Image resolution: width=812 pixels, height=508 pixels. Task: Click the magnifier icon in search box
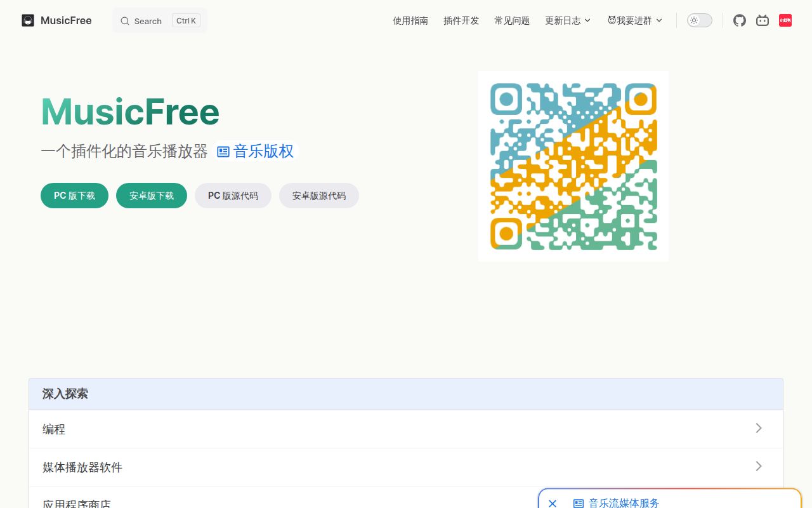(x=125, y=21)
